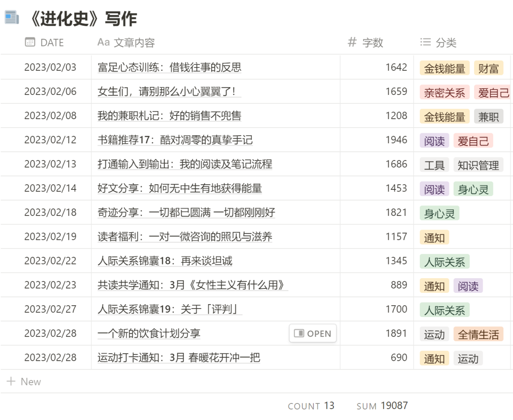Open page 奇迹分享：一切都已圆满 一切都刚刚好
Screen dimensions: 513x420
click(187, 213)
